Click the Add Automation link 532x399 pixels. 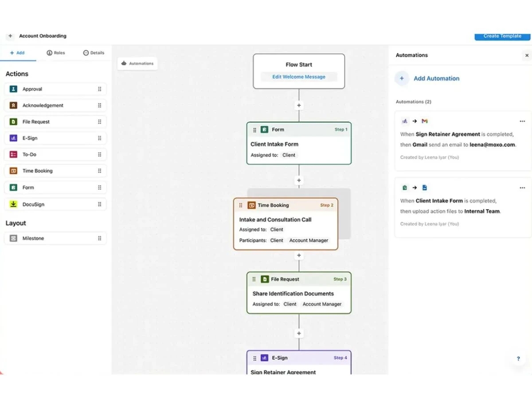(437, 78)
